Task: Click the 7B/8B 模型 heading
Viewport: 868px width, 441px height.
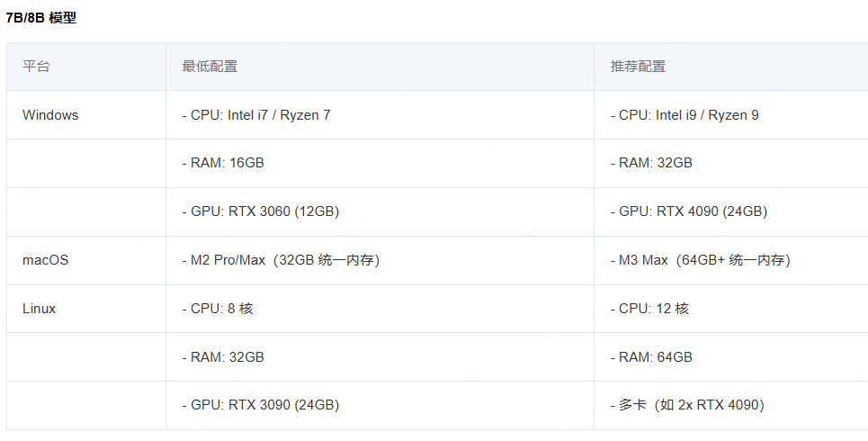Action: tap(41, 18)
